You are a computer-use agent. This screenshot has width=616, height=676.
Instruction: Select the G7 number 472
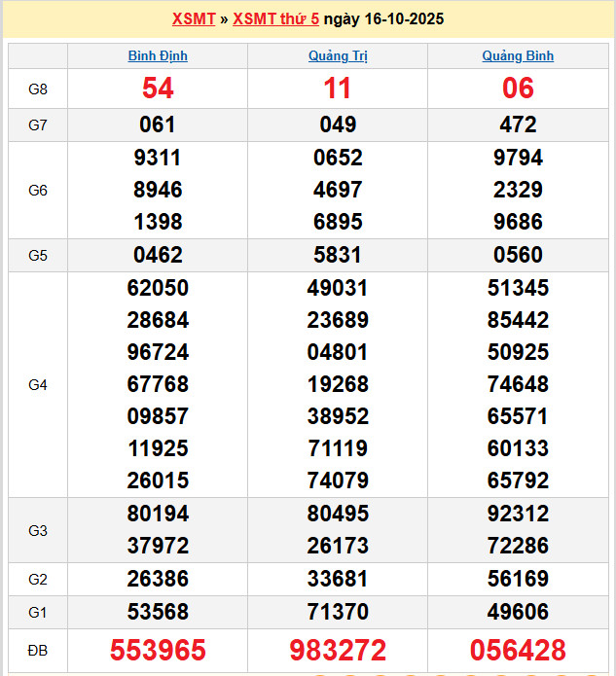click(x=518, y=125)
